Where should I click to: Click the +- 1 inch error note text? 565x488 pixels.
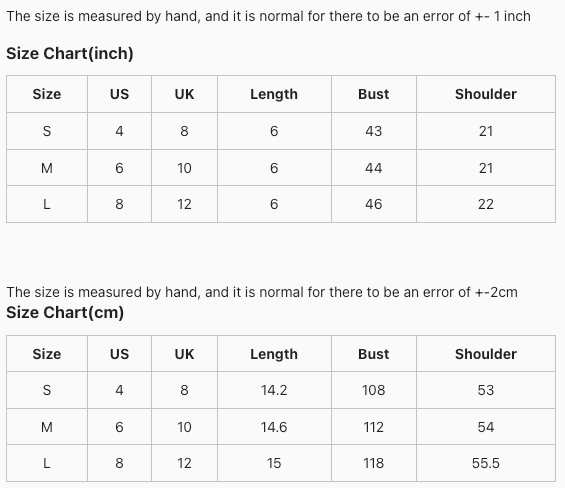pyautogui.click(x=503, y=16)
